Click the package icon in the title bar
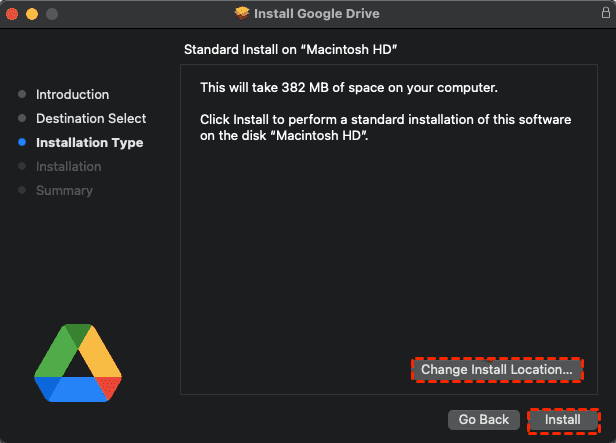The image size is (616, 443). pos(242,14)
